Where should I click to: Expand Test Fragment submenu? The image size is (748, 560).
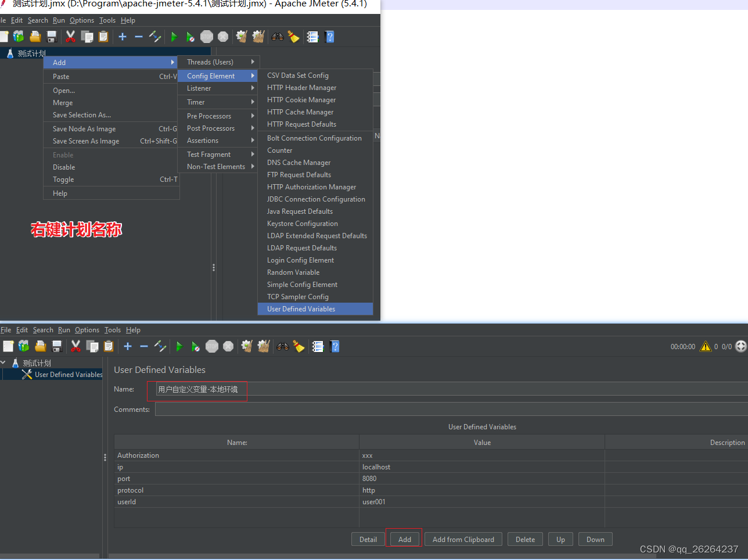(218, 155)
